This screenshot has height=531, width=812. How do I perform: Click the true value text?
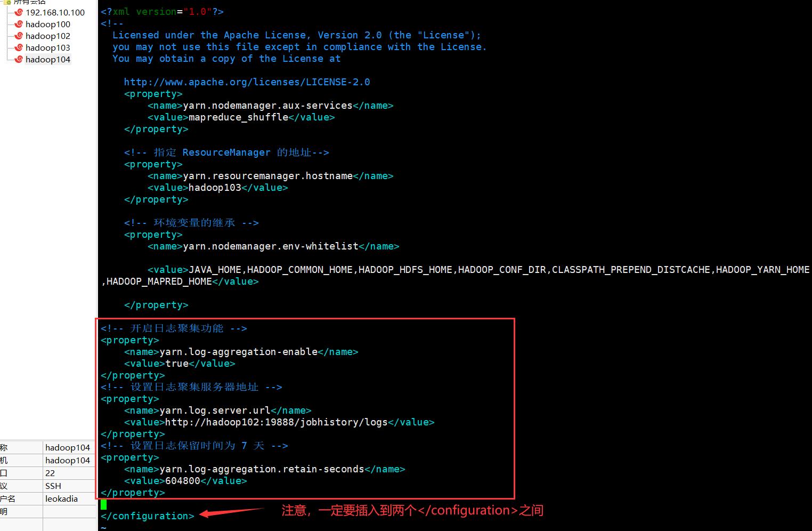(x=177, y=364)
